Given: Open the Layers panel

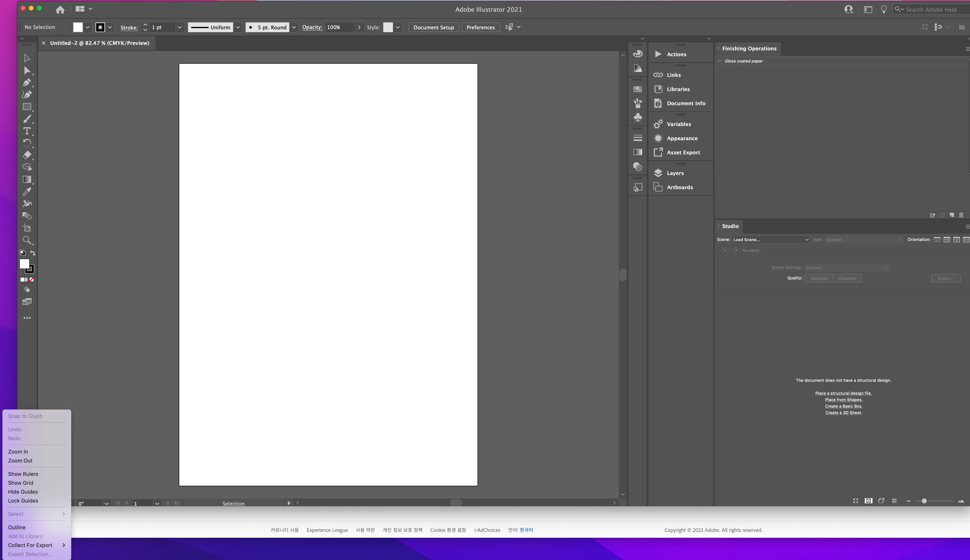Looking at the screenshot, I should [x=675, y=173].
